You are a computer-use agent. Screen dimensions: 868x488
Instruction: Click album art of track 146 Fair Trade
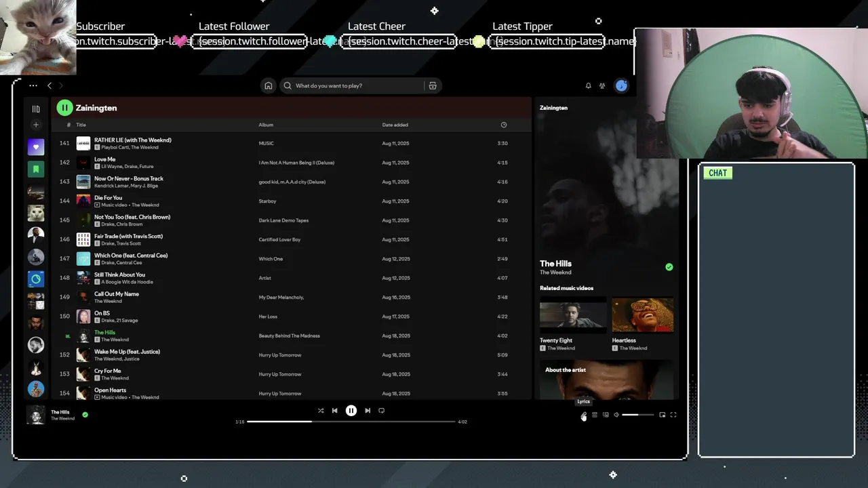point(83,239)
